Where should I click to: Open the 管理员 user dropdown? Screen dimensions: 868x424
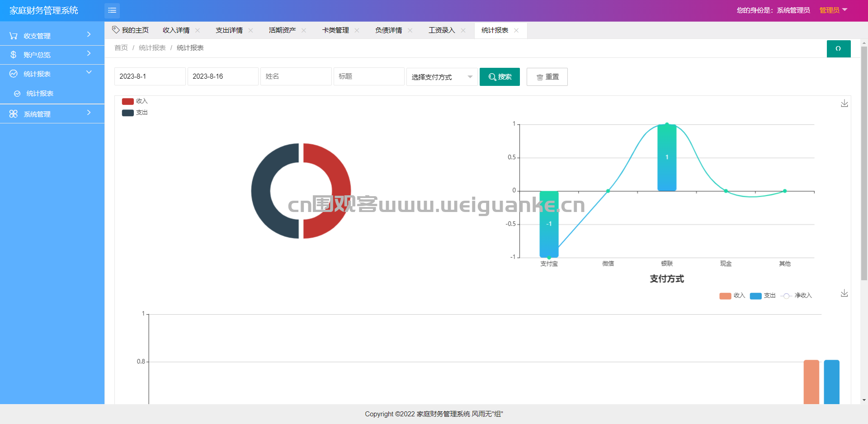833,10
